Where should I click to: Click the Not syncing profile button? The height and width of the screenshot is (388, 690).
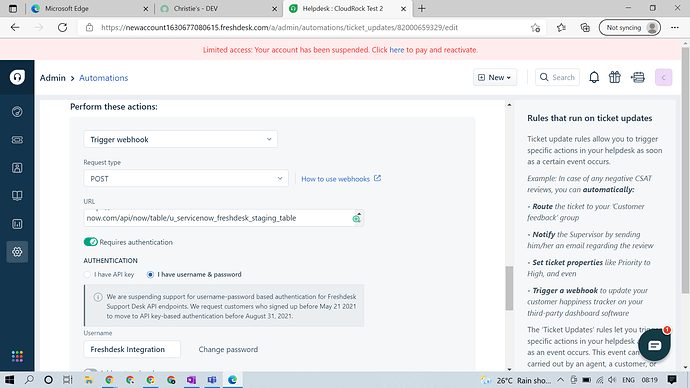[x=630, y=28]
